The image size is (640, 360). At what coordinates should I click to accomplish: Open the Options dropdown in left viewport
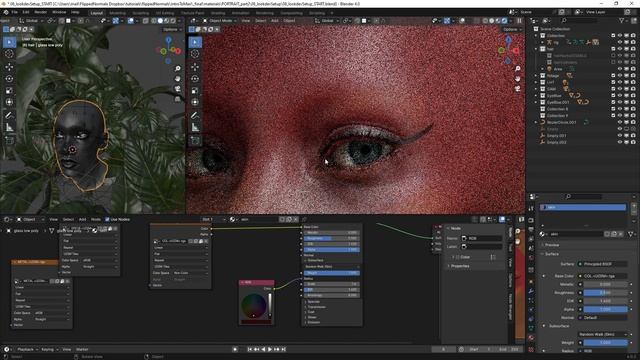pyautogui.click(x=171, y=29)
